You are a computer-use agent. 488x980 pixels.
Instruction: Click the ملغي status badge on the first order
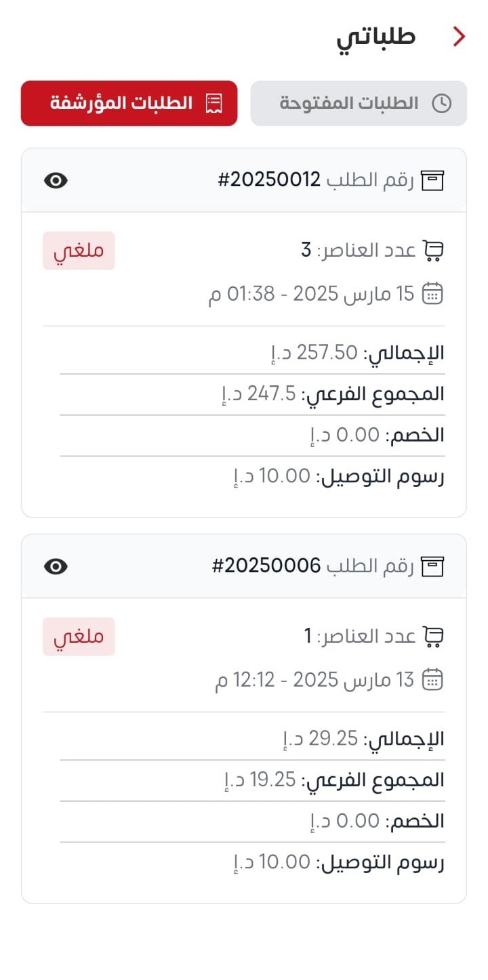79,250
